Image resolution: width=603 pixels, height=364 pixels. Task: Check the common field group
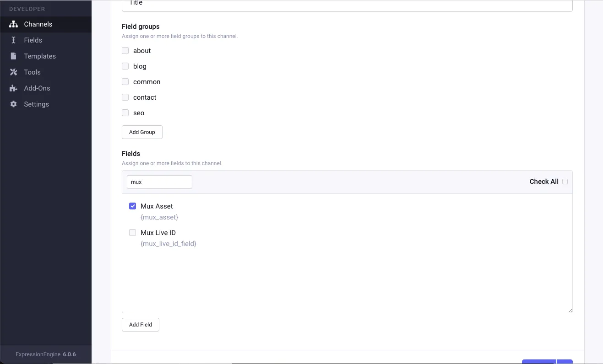pos(125,82)
